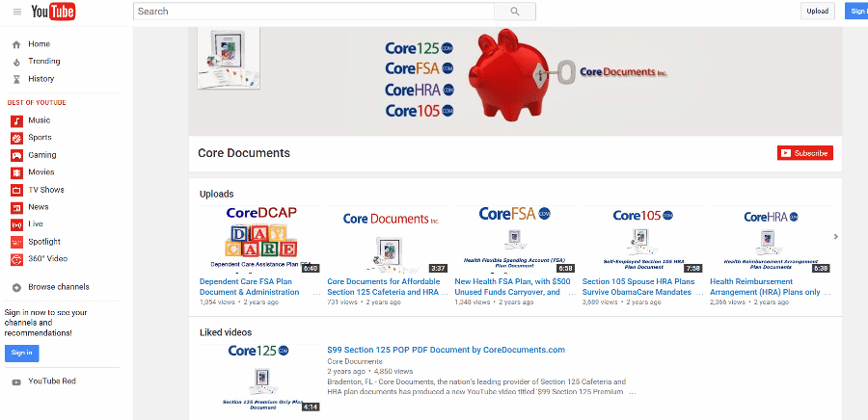Click the TV Shows category icon
Screen dimensions: 868x420
[17, 191]
